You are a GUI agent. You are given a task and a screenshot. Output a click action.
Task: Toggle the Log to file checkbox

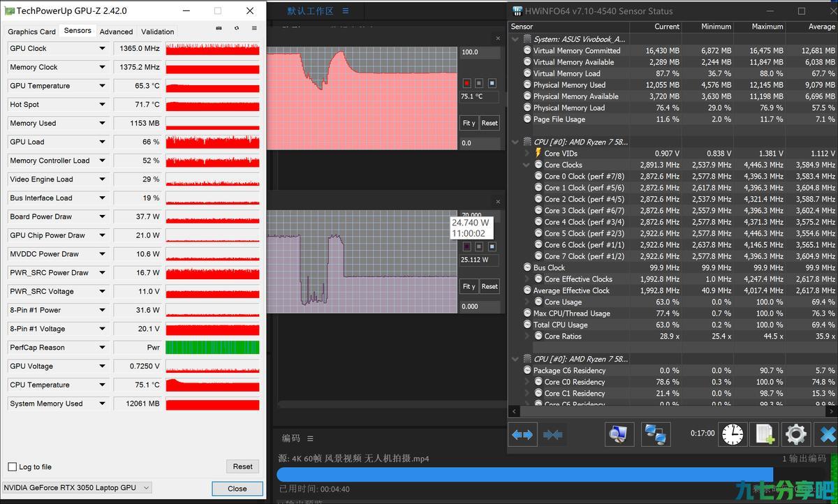pyautogui.click(x=12, y=467)
